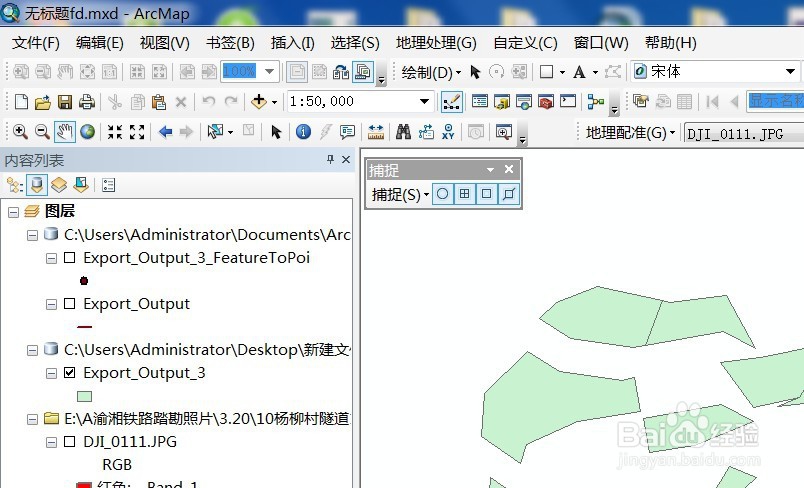The image size is (804, 488).
Task: Select the Export_Output_3 layer name
Action: tap(144, 373)
